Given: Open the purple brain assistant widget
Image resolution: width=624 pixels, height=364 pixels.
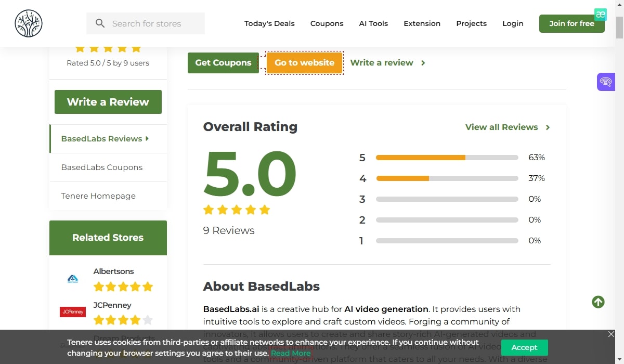Looking at the screenshot, I should pyautogui.click(x=606, y=82).
